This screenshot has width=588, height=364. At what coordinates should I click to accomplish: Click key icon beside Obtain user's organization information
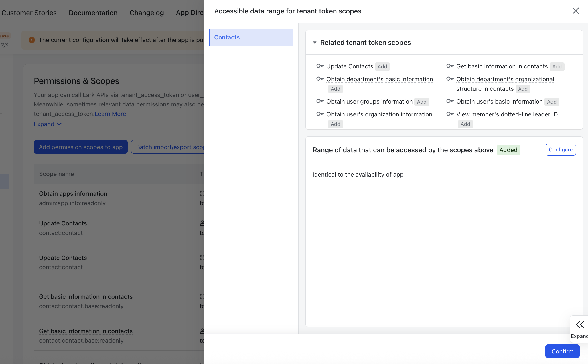320,114
